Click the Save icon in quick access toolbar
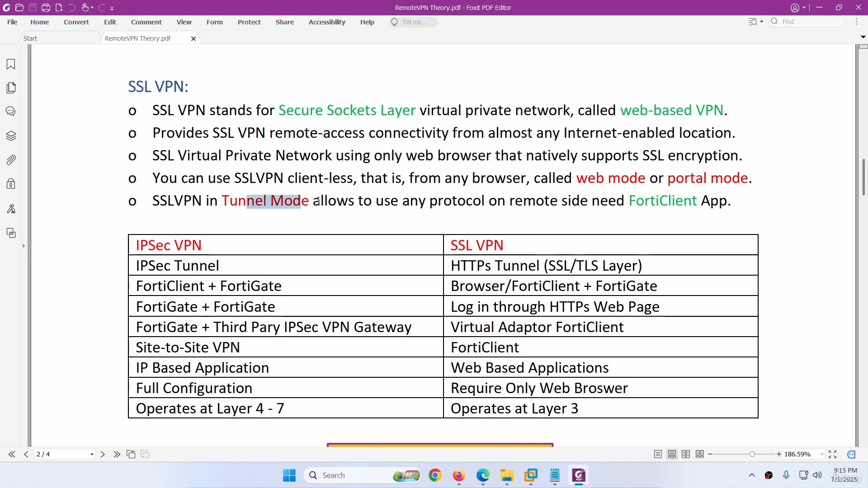Screen dimensions: 868x488 click(33, 8)
